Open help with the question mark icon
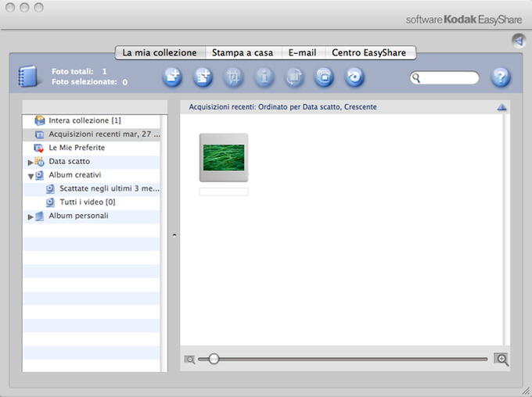Image resolution: width=532 pixels, height=397 pixels. (x=501, y=77)
